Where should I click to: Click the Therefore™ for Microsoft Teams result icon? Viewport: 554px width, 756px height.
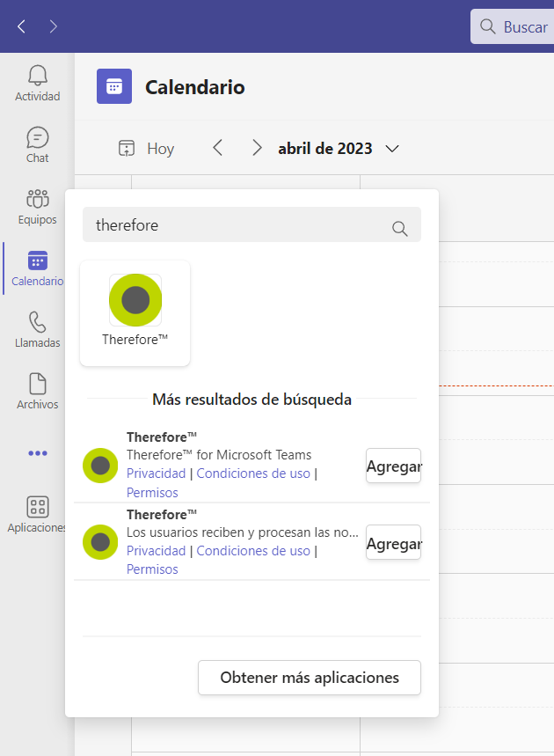(100, 466)
